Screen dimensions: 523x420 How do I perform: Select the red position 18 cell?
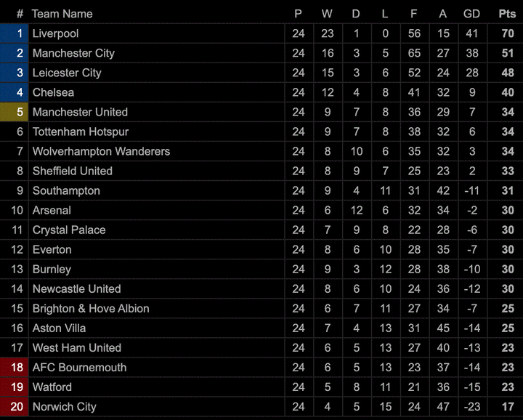pos(15,367)
